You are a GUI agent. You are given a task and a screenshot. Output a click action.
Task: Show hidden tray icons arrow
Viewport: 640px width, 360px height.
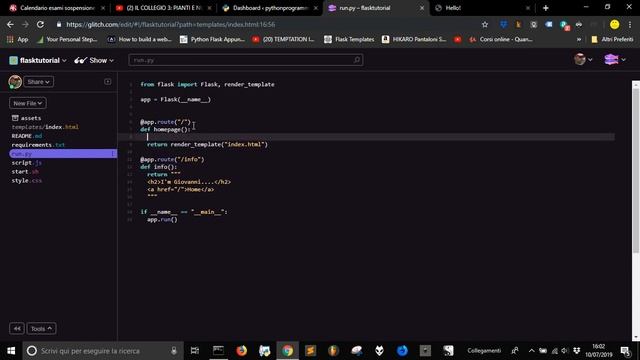click(x=531, y=351)
